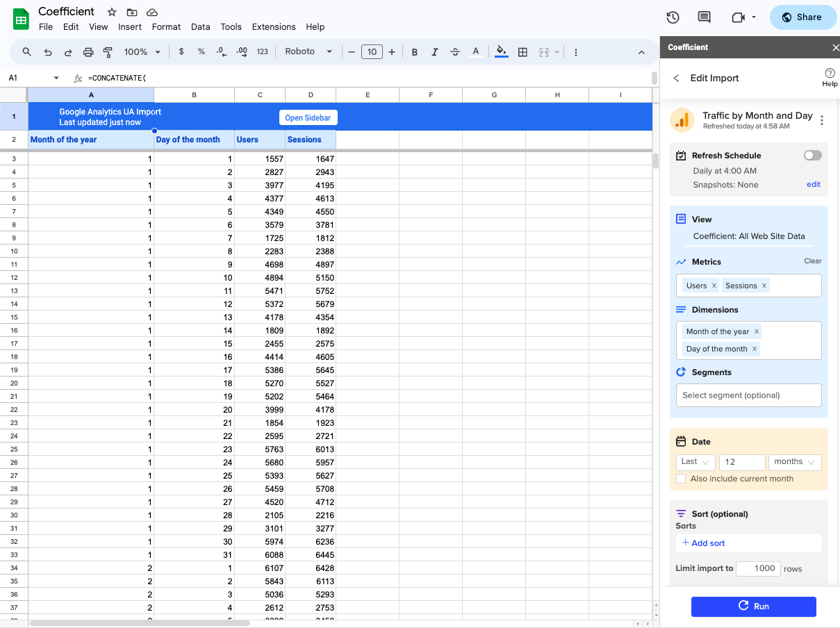Click Add sort link
Screen dimensions: 840x628
click(703, 543)
